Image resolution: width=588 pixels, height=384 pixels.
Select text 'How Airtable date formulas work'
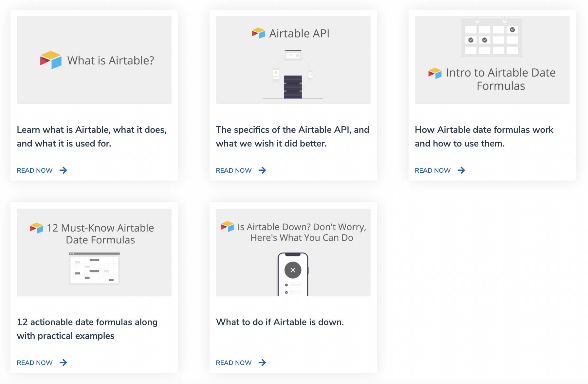(484, 130)
